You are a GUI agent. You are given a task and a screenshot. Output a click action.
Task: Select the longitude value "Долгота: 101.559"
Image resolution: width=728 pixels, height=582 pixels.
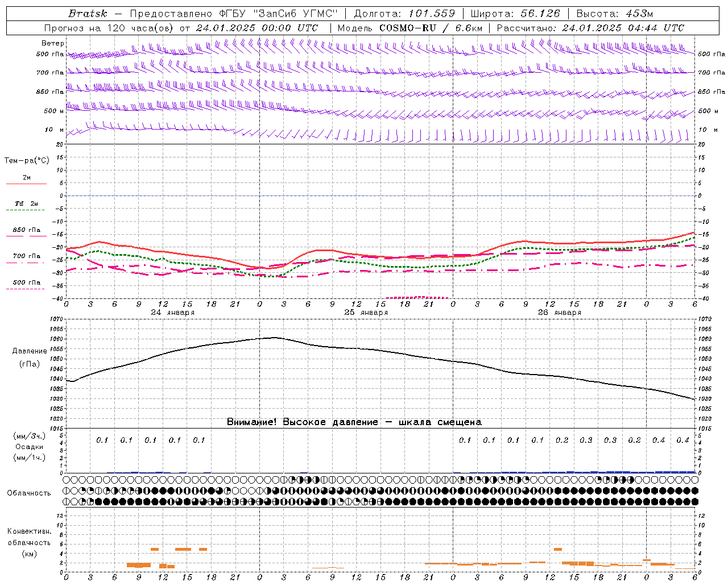click(405, 14)
